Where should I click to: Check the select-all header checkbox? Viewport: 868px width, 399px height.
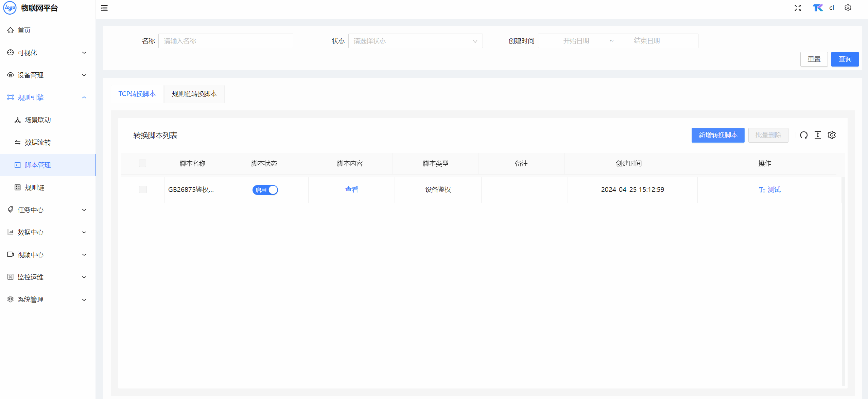[x=142, y=163]
